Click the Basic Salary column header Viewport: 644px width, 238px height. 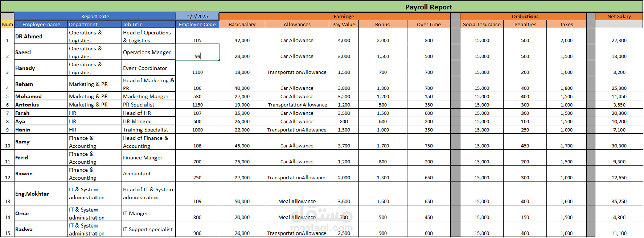pyautogui.click(x=242, y=24)
